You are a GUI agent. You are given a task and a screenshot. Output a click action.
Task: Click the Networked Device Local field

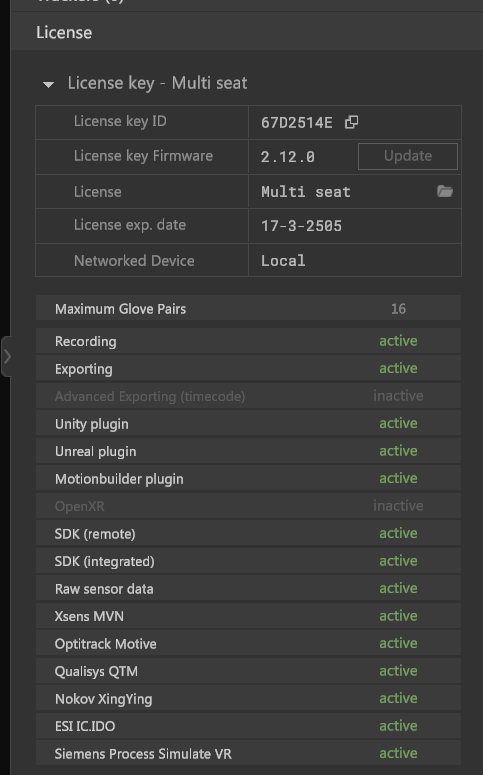point(354,260)
